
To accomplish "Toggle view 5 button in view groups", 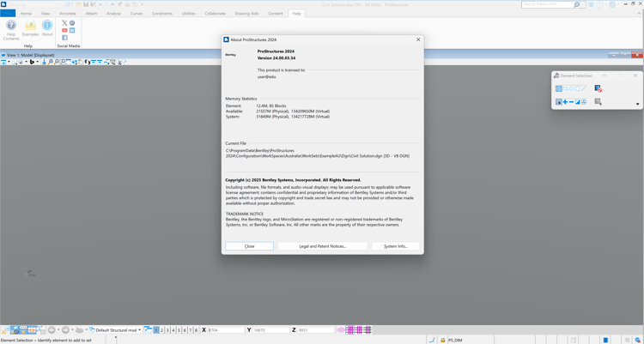I will (x=179, y=330).
